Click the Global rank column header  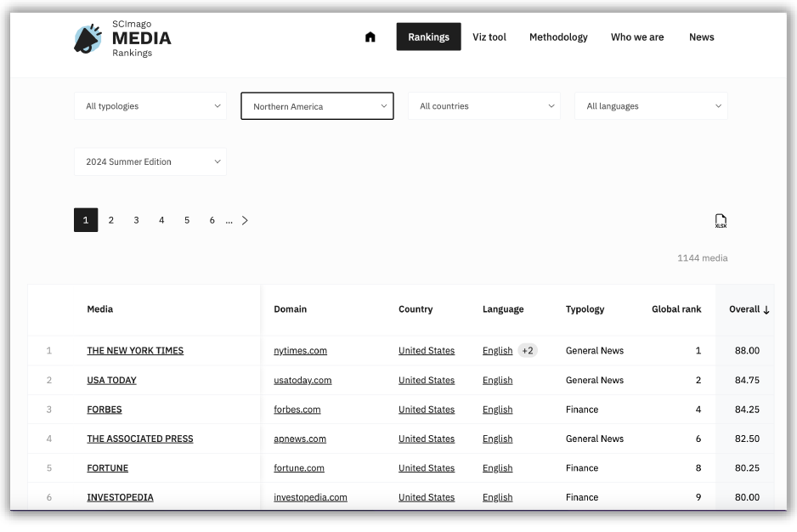(676, 309)
